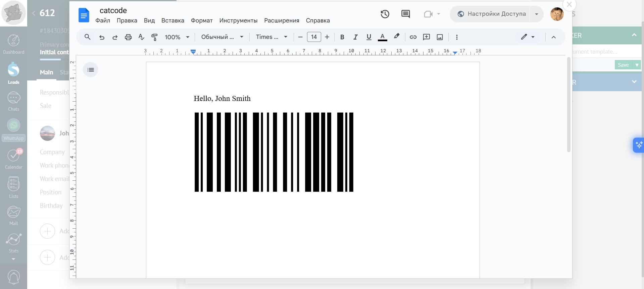Toggle bold formatting
Screen dimensions: 644x289
click(x=342, y=37)
